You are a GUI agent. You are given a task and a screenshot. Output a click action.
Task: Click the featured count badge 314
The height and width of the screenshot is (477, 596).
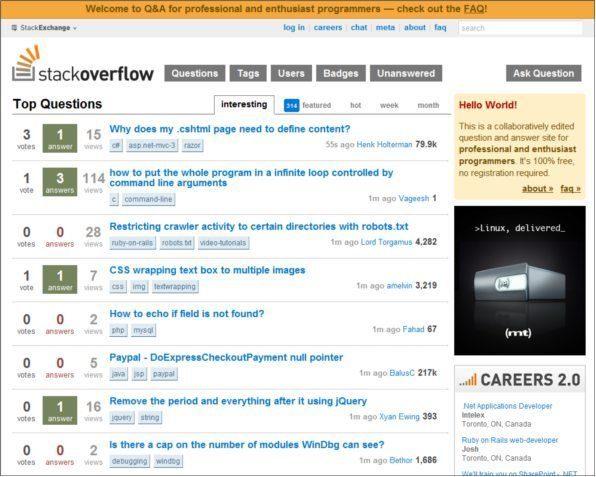click(292, 105)
